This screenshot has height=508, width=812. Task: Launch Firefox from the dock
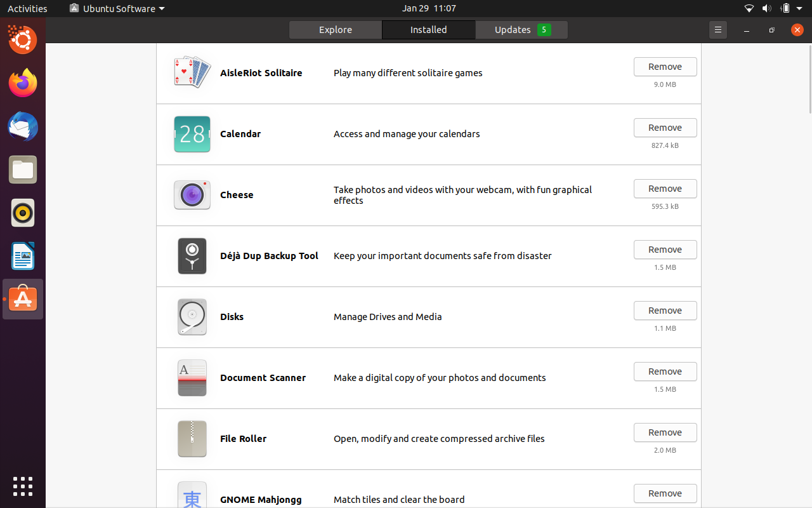pos(23,83)
